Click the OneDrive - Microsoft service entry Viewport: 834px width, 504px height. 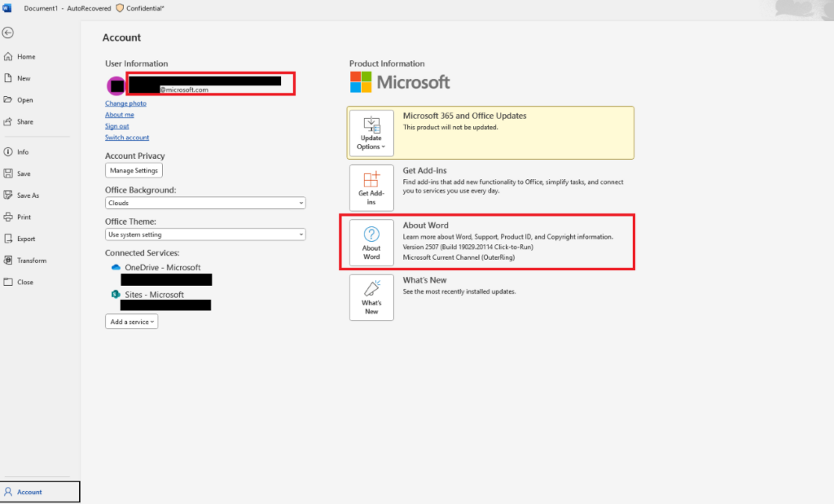click(162, 267)
